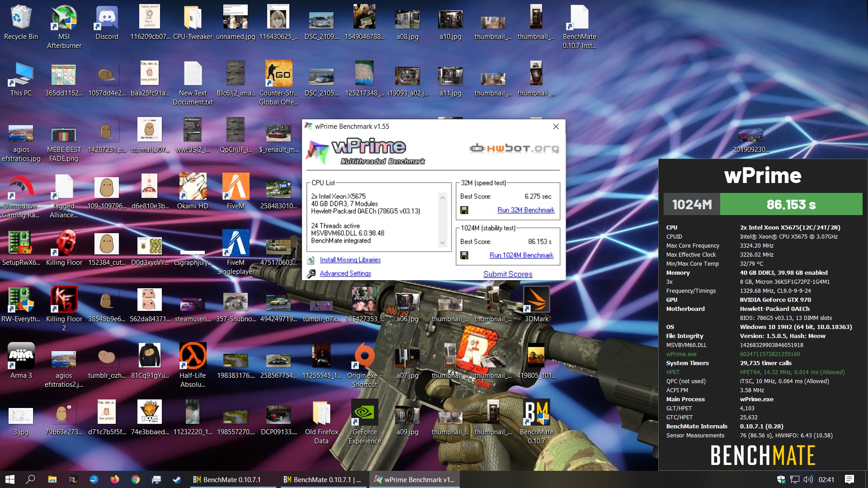The image size is (868, 488).
Task: Save the 1024M score via floppy icon
Action: point(464,255)
